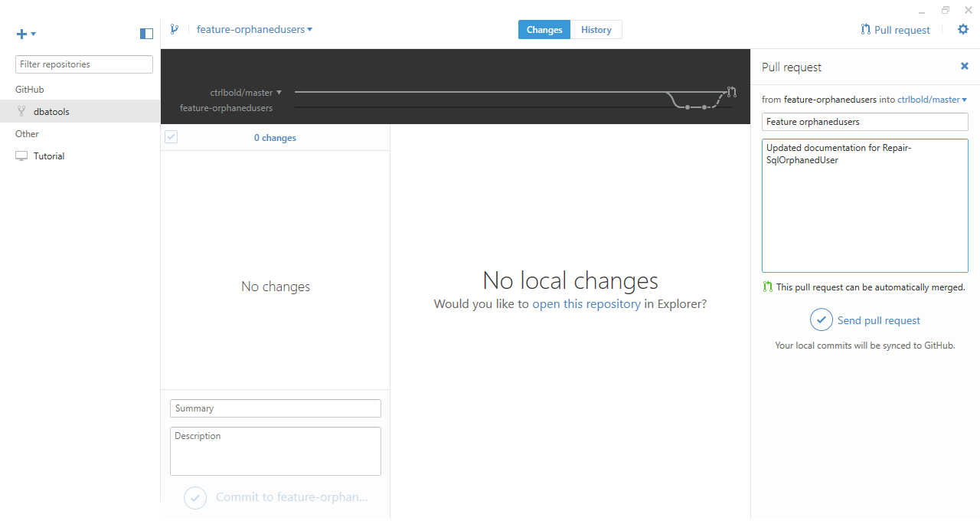Toggle the select all changes checkbox
Image resolution: width=980 pixels, height=521 pixels.
click(171, 136)
